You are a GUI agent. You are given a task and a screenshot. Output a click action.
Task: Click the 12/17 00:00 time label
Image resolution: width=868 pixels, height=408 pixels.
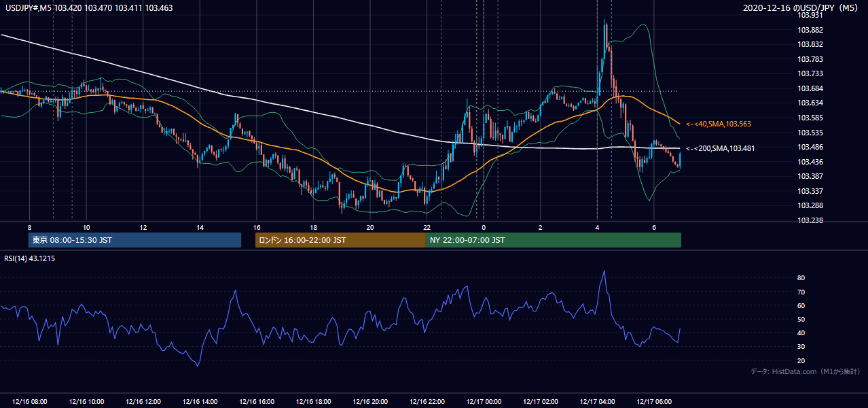(484, 402)
